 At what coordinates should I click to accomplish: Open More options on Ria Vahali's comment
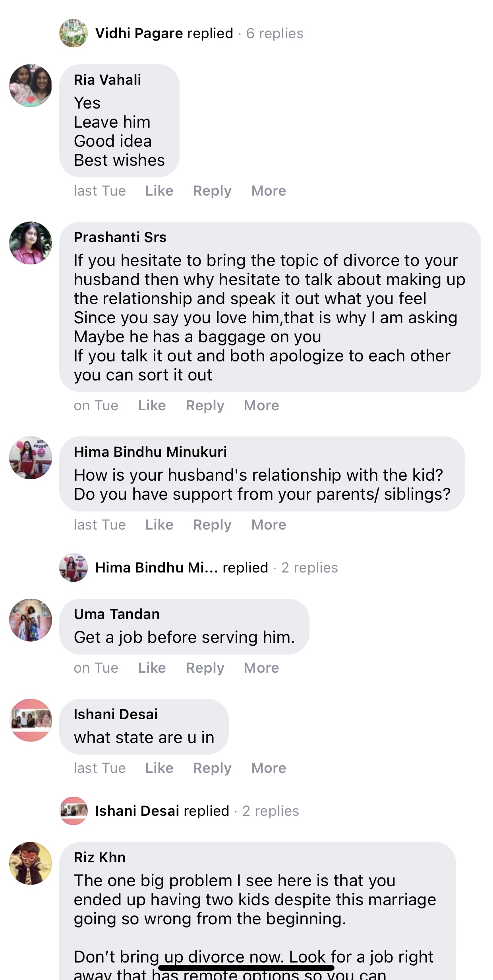click(x=269, y=191)
